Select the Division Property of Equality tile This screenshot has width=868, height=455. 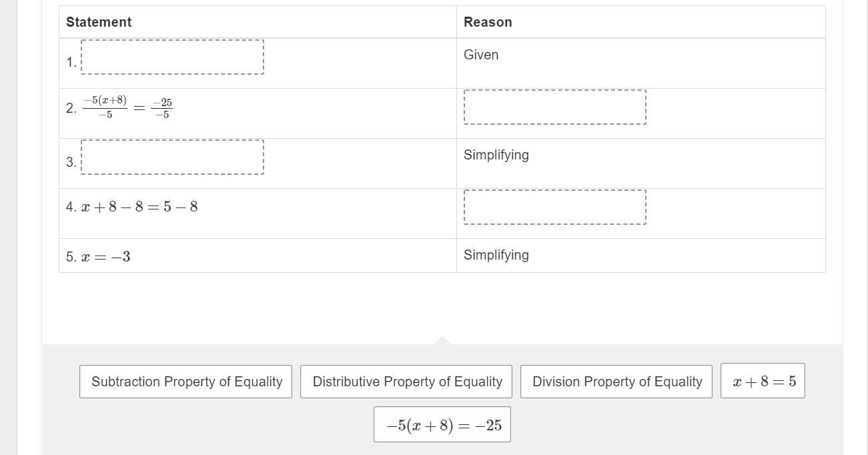click(616, 382)
